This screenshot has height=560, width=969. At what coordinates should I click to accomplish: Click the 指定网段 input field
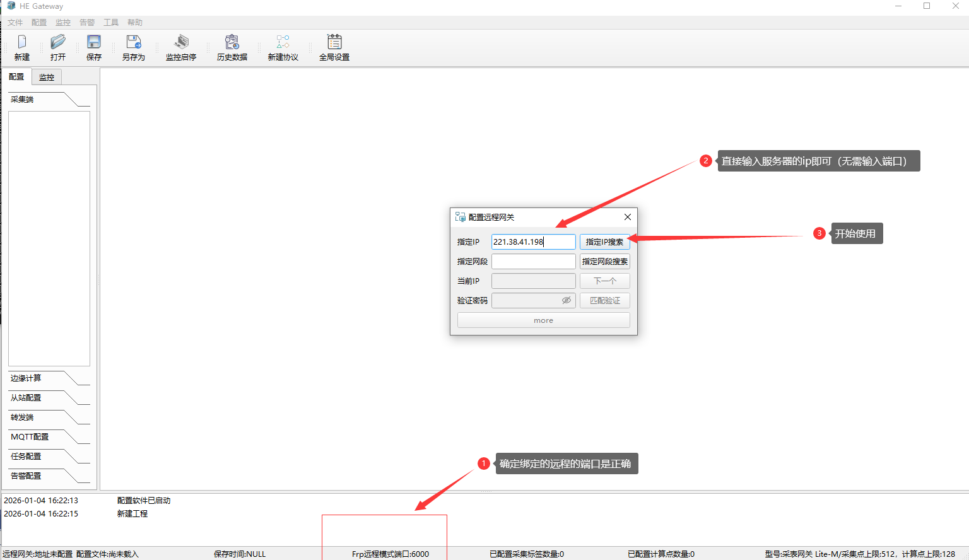point(533,262)
